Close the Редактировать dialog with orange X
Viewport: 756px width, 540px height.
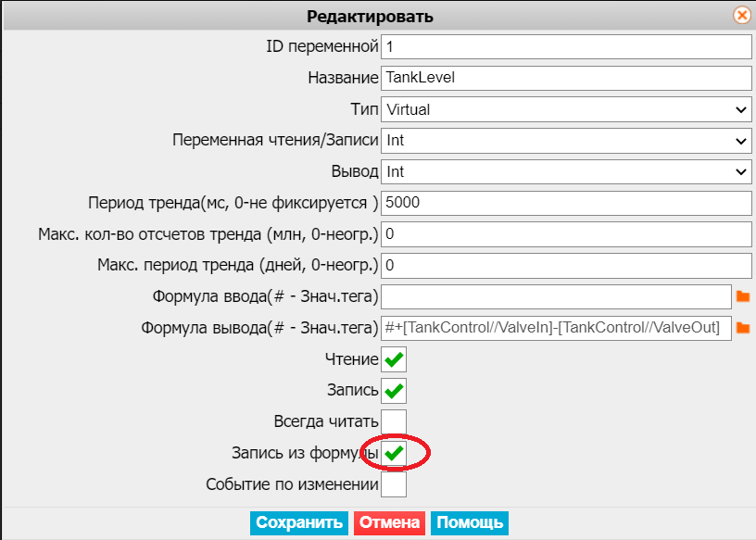pyautogui.click(x=742, y=16)
